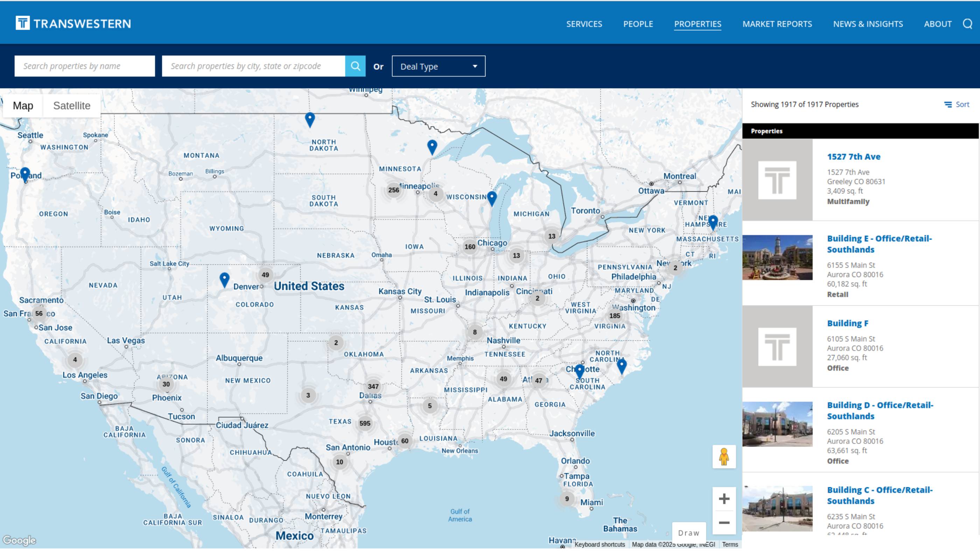Click Building D property photo thumbnail

pyautogui.click(x=777, y=424)
